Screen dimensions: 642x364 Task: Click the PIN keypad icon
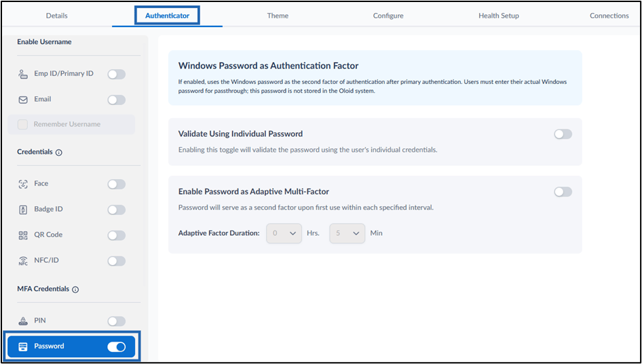(23, 321)
